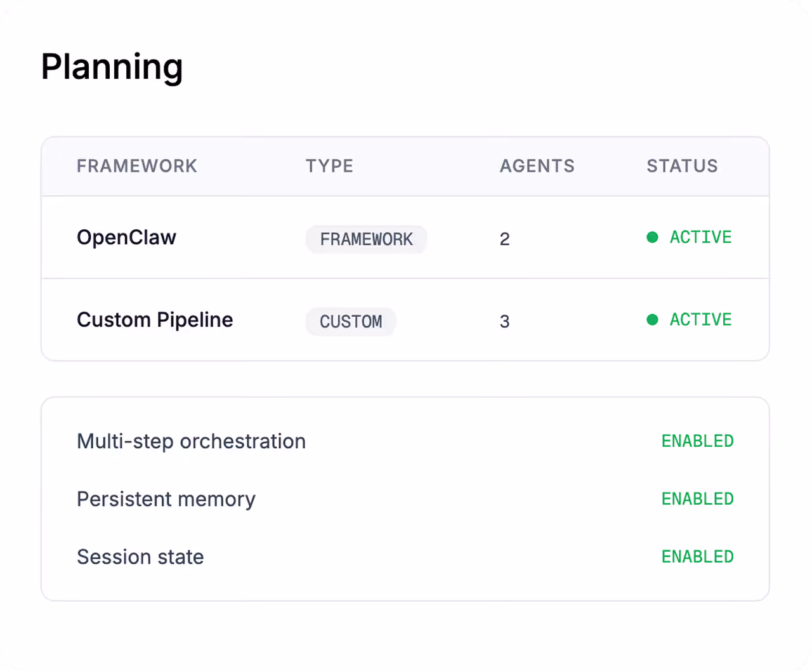This screenshot has height=671, width=812.
Task: Select the Multi-step orchestration setting label
Action: 191,441
